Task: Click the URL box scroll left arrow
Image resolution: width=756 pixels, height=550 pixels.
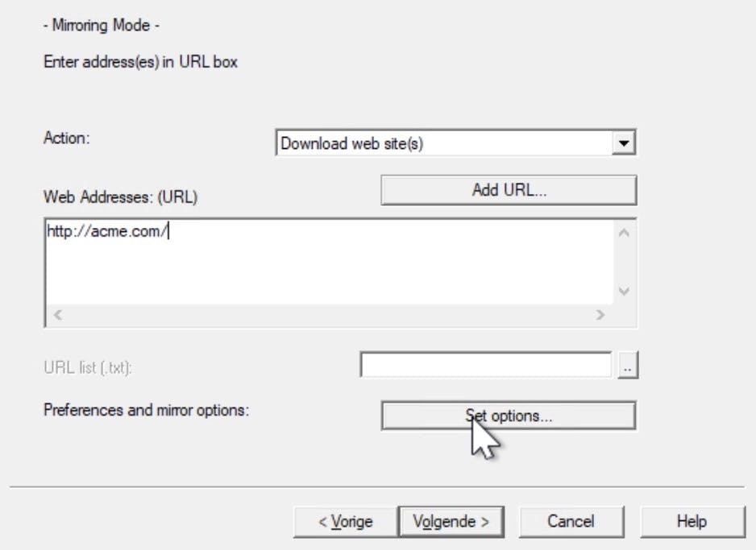Action: pos(56,315)
